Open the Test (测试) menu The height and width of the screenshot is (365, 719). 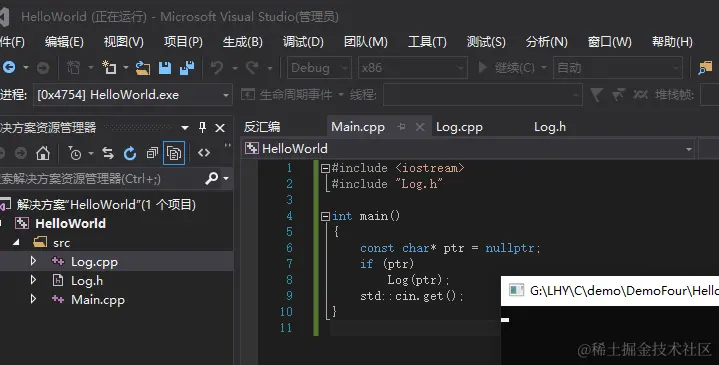click(486, 42)
